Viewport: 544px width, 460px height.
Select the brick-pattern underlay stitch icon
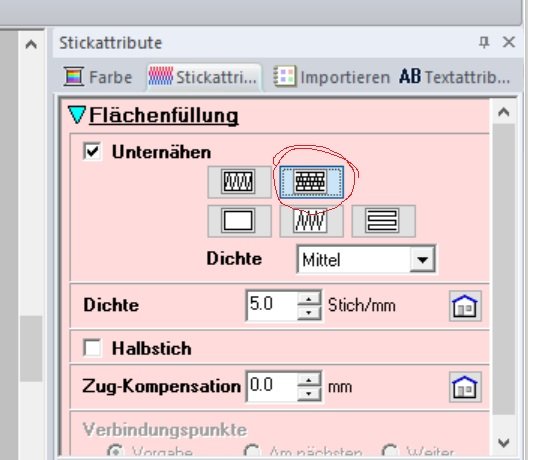coord(312,182)
